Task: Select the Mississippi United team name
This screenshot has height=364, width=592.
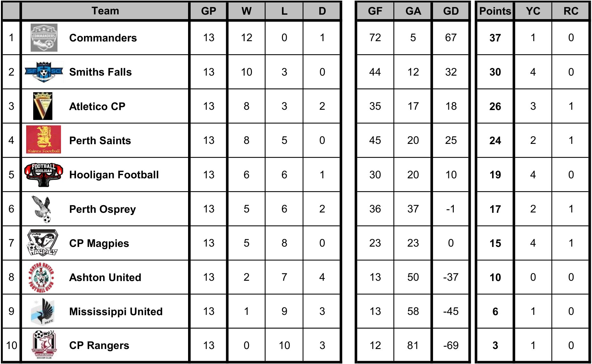Action: point(116,312)
